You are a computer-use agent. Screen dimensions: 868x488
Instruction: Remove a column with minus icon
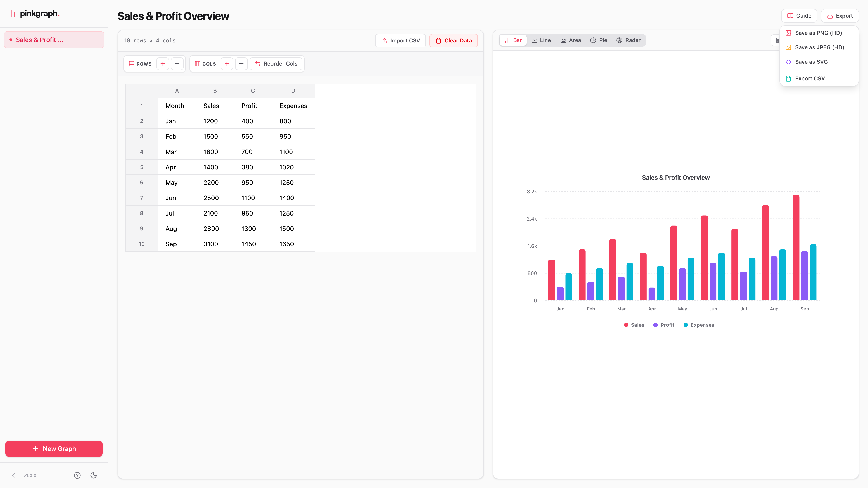[x=241, y=64]
